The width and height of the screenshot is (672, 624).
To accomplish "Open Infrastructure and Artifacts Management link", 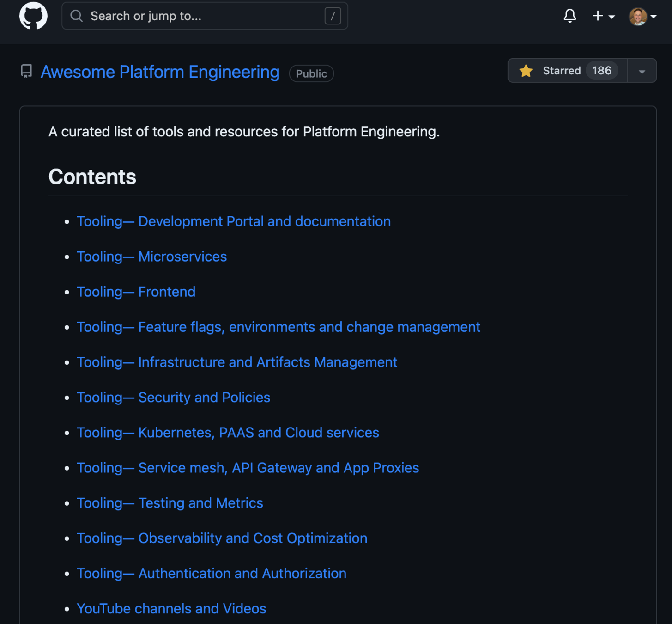I will (x=237, y=362).
